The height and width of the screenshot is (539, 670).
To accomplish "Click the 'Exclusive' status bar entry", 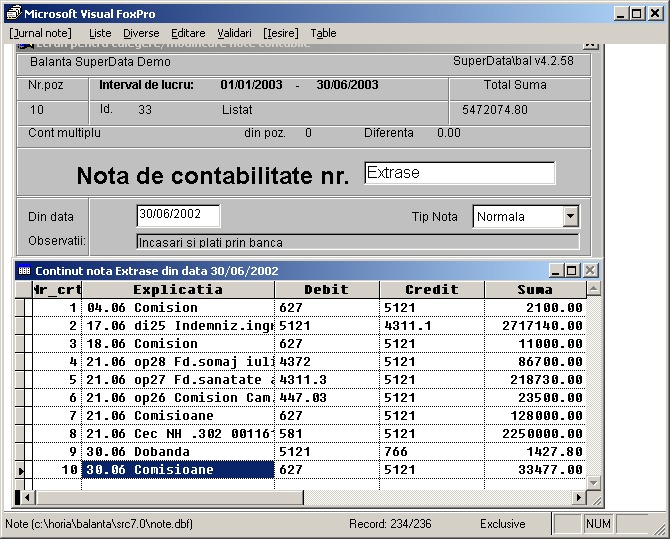I will coord(502,524).
